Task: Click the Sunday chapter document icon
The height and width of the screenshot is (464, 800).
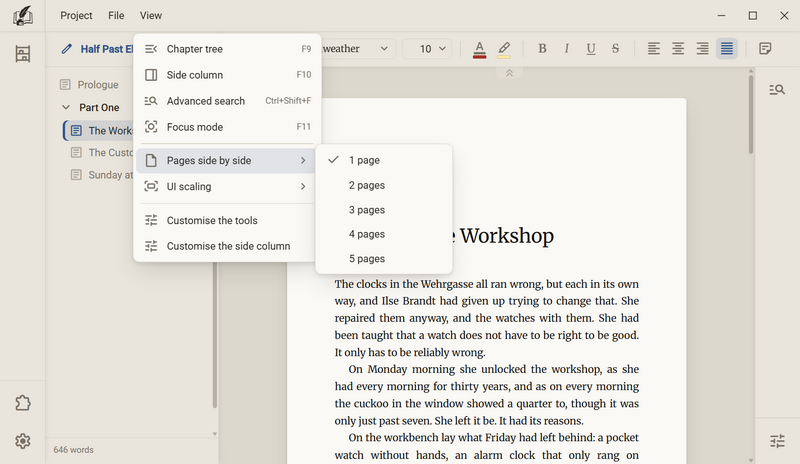Action: (76, 175)
